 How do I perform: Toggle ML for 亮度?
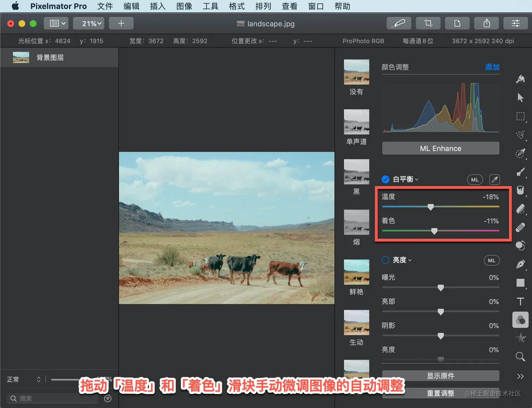tap(492, 260)
